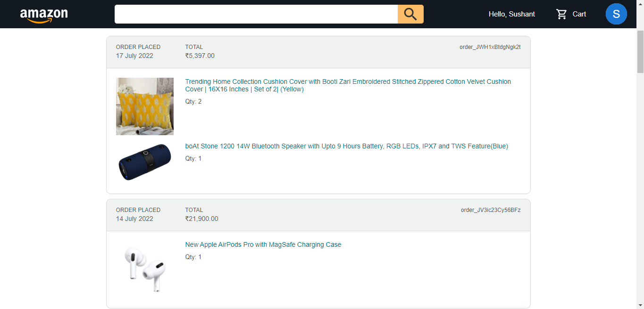
Task: Open Trending Home Collection Cushion Cover link
Action: [x=348, y=85]
